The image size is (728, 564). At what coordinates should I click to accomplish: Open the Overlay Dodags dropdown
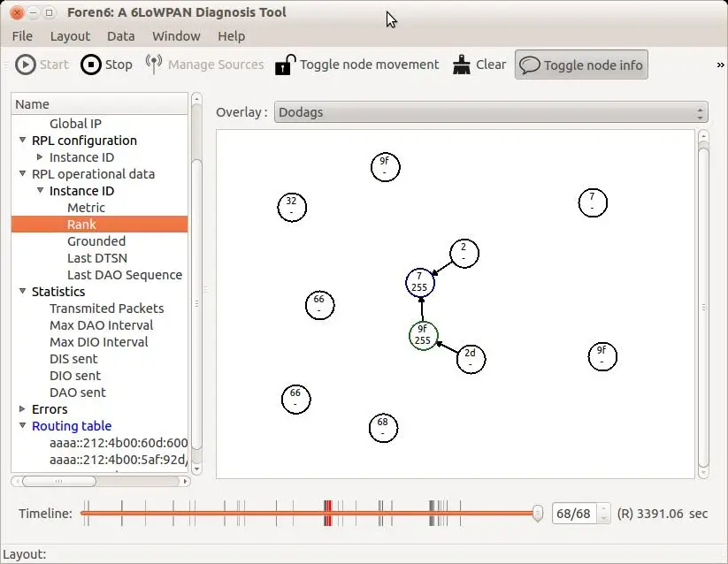(491, 112)
